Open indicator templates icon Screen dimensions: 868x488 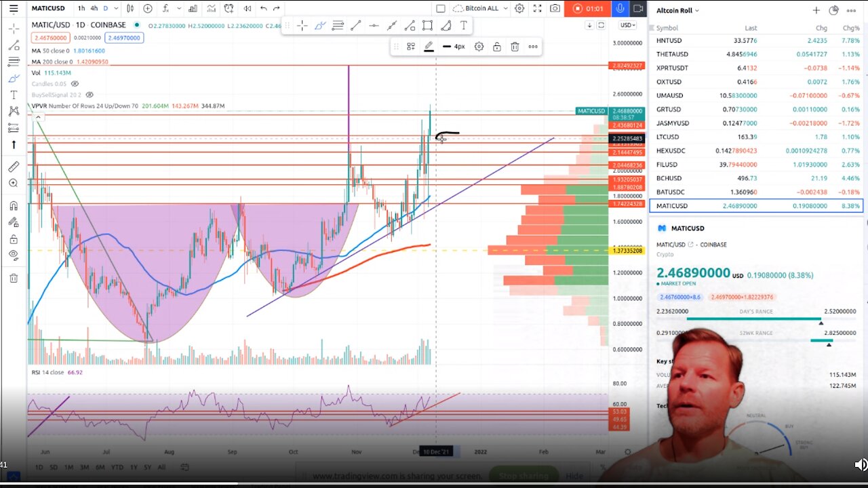(210, 8)
